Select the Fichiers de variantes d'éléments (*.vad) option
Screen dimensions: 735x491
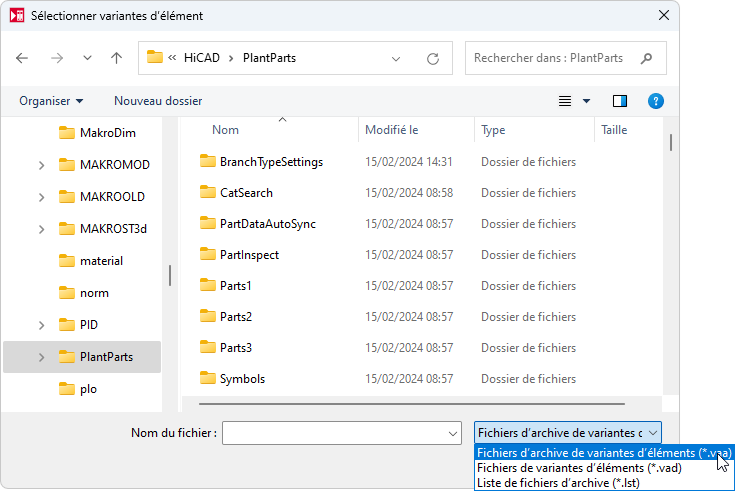580,468
